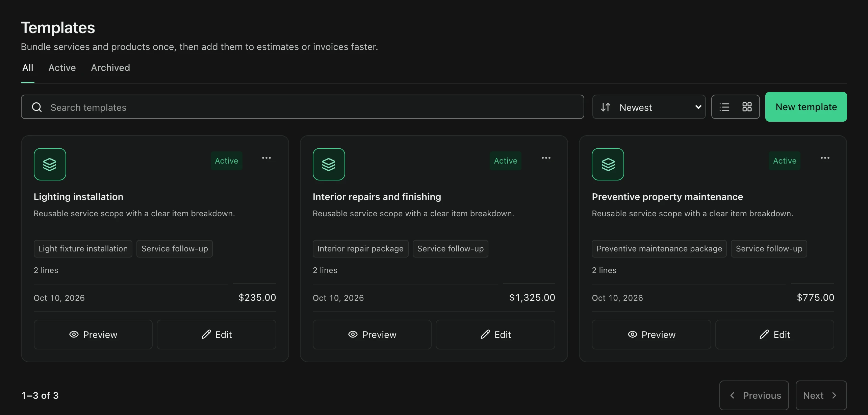This screenshot has width=868, height=415.
Task: Click the $235.00 total
Action: [x=257, y=297]
